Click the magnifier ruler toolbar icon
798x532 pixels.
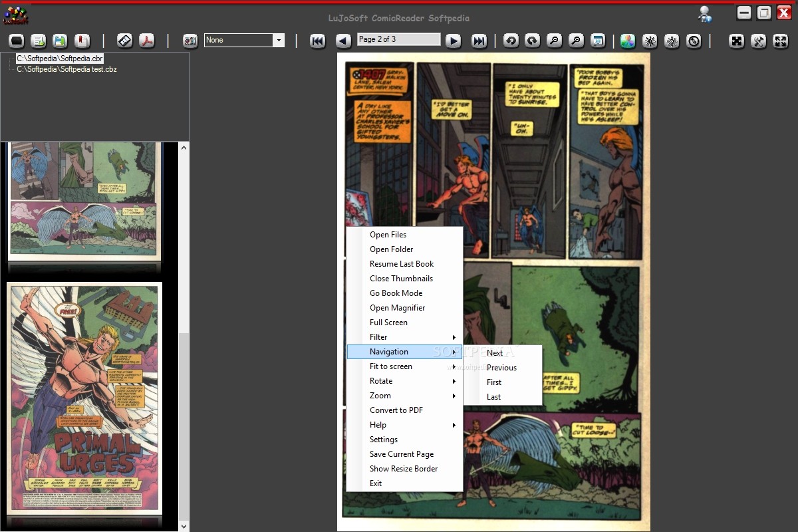point(125,41)
